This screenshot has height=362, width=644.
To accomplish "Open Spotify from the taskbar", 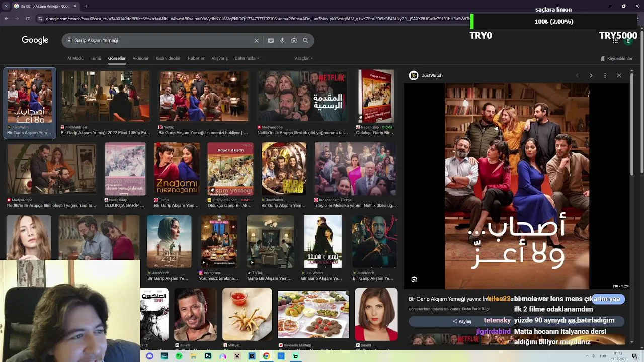I will (179, 356).
